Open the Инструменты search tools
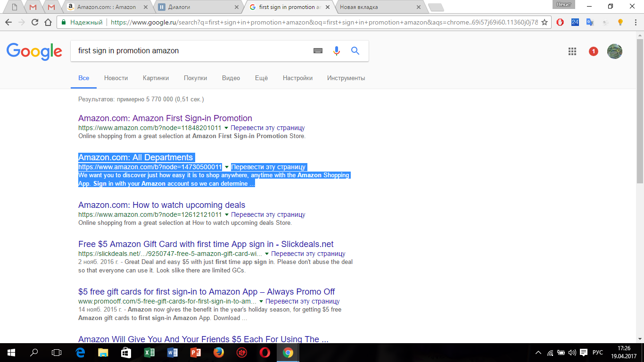Image resolution: width=644 pixels, height=362 pixels. point(346,78)
